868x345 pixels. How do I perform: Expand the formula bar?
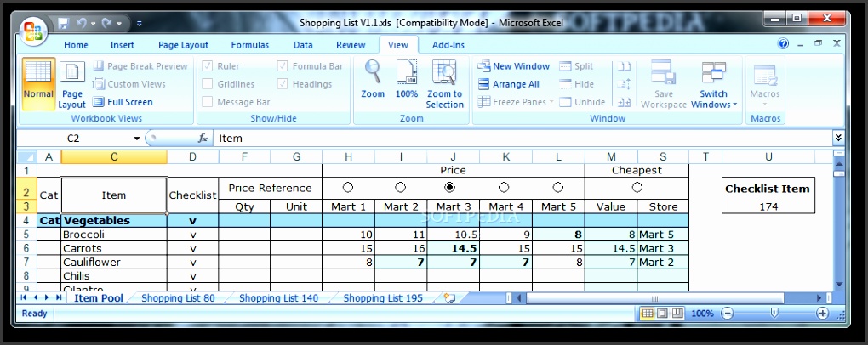(x=838, y=138)
